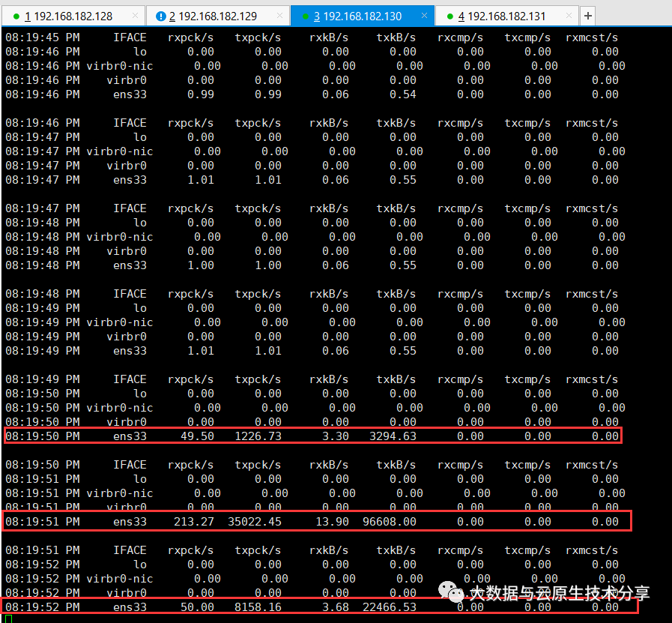
Task: Click the 08:19:45 PM header timestamp
Action: (43, 37)
